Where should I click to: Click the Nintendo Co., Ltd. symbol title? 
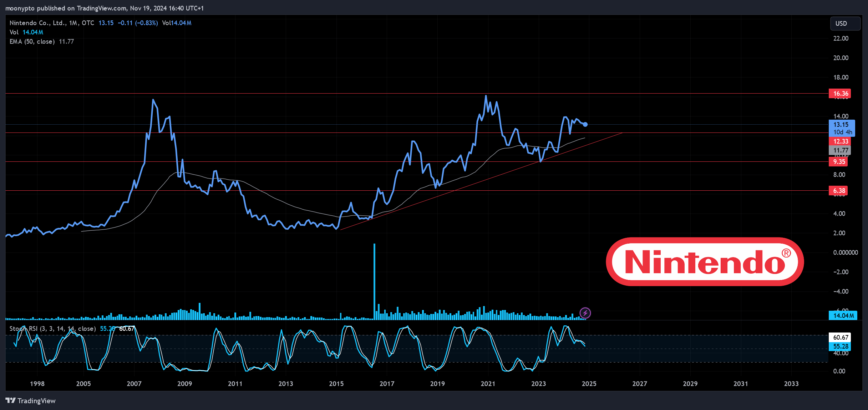(x=38, y=23)
